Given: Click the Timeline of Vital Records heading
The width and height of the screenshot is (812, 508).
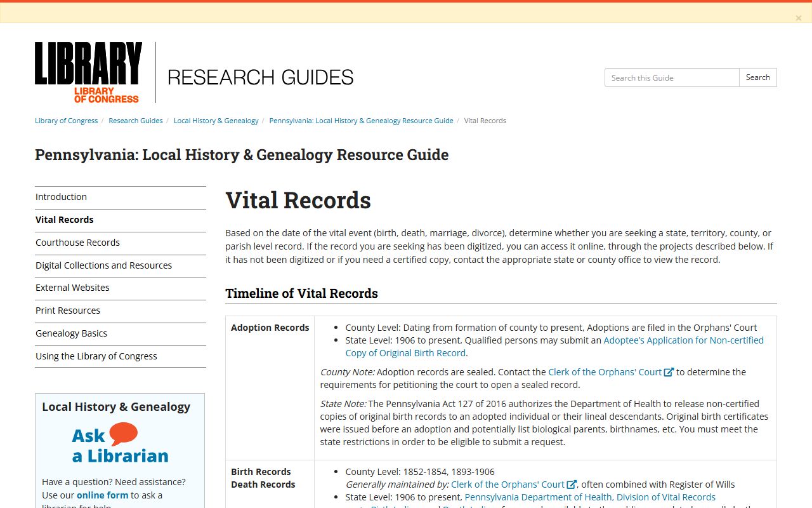Looking at the screenshot, I should [301, 293].
